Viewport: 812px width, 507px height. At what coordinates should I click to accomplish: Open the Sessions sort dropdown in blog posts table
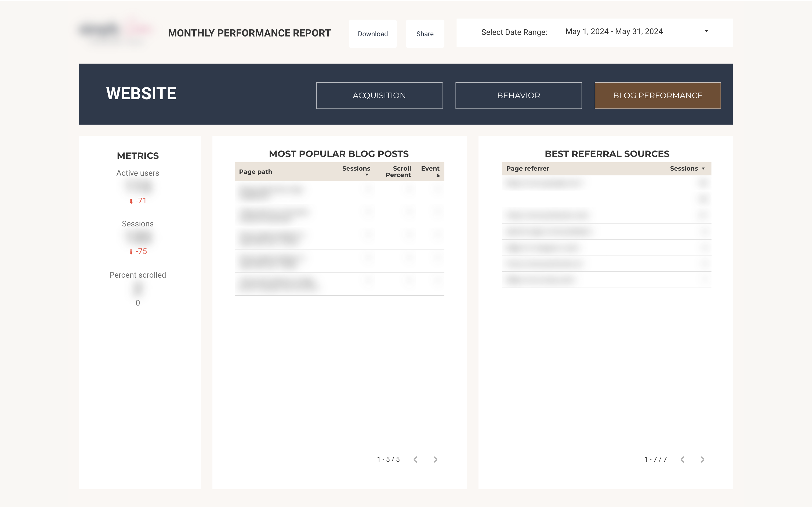point(367,175)
